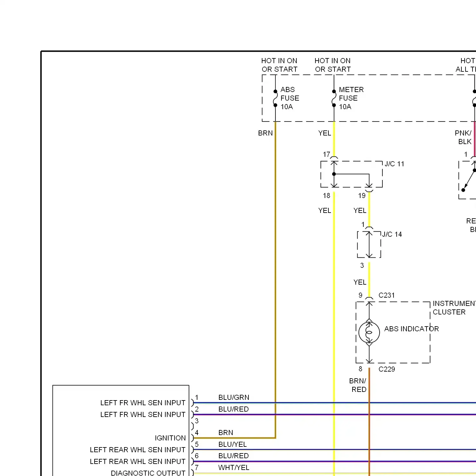
Task: Click the PNK/BLK wire label
Action: tap(463, 137)
